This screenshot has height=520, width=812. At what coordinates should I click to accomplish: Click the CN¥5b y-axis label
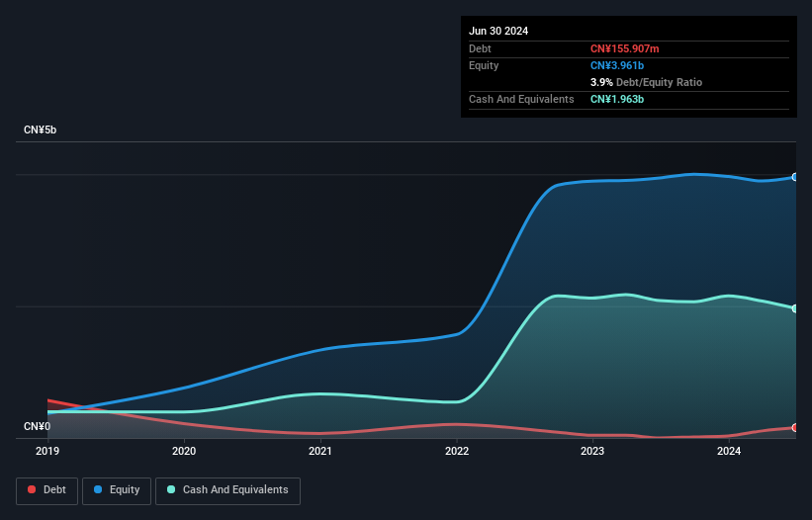pos(40,130)
